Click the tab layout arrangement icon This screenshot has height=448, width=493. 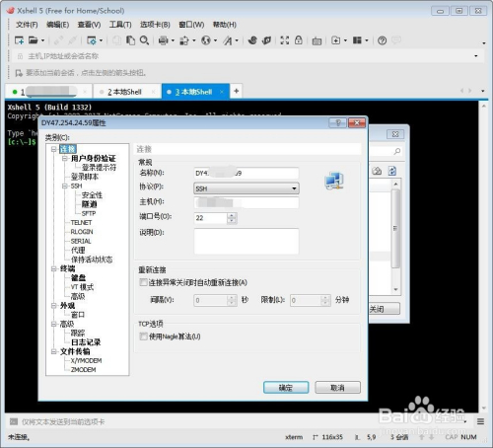(357, 40)
